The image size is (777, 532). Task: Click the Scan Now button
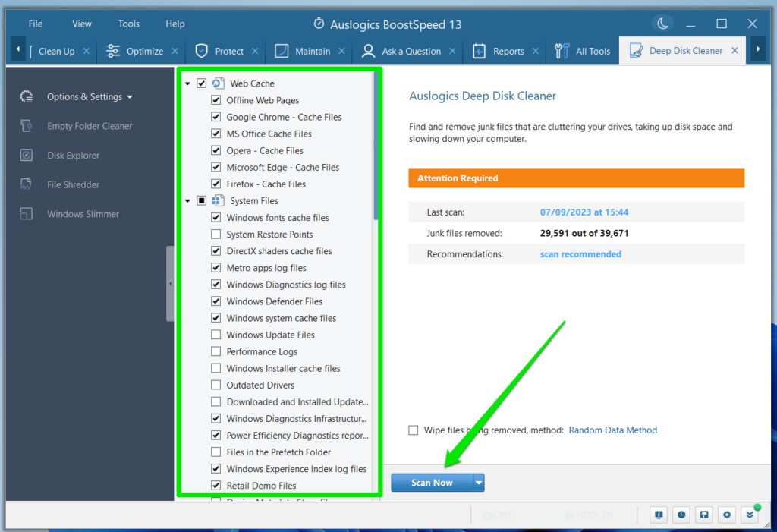click(x=431, y=482)
